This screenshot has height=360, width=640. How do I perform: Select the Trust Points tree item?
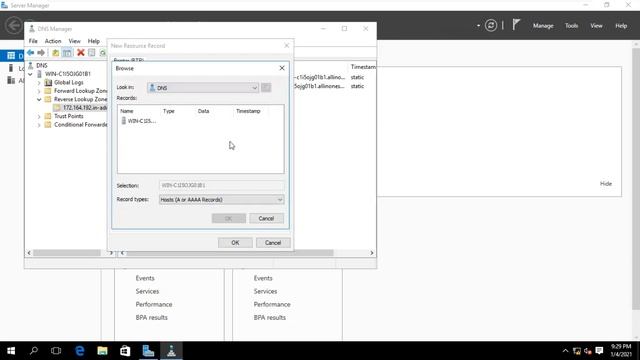click(x=68, y=116)
